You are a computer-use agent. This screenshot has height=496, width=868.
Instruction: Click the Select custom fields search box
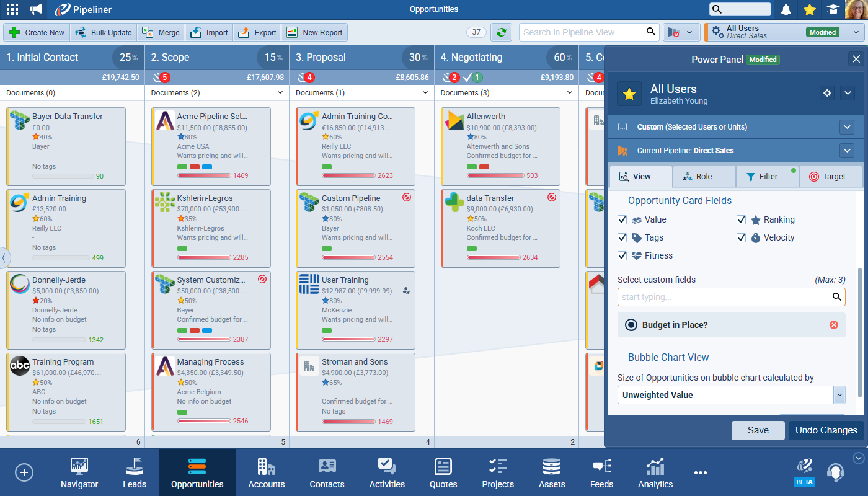click(x=725, y=297)
